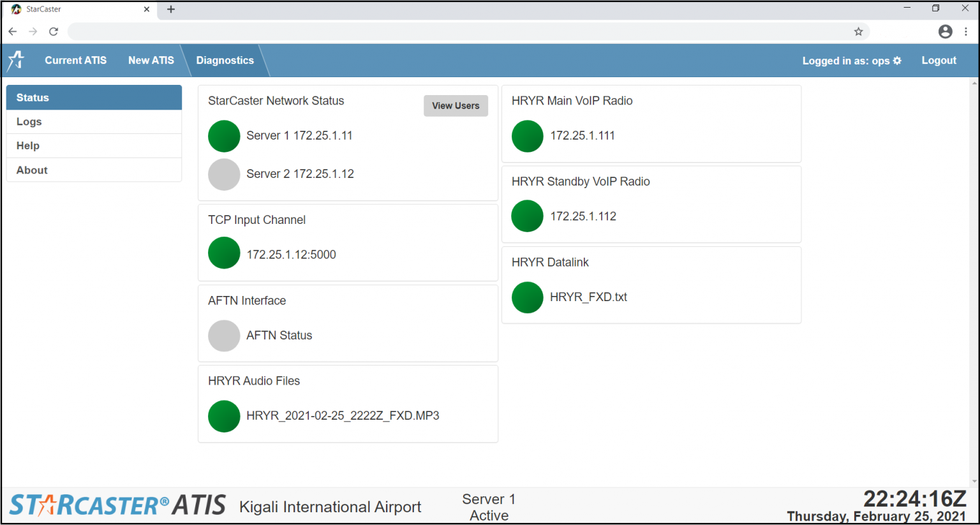The height and width of the screenshot is (525, 980).
Task: Open Chrome's three-dot menu
Action: [x=966, y=31]
